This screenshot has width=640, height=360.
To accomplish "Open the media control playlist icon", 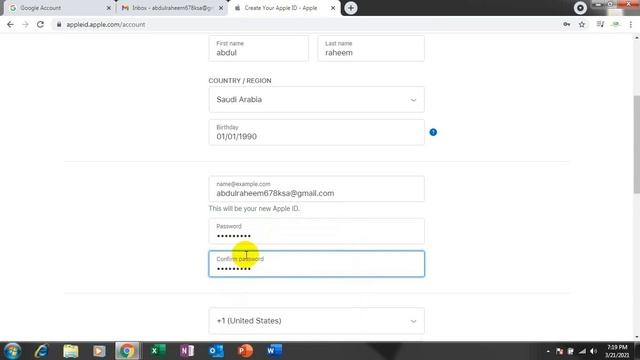I will (600, 24).
